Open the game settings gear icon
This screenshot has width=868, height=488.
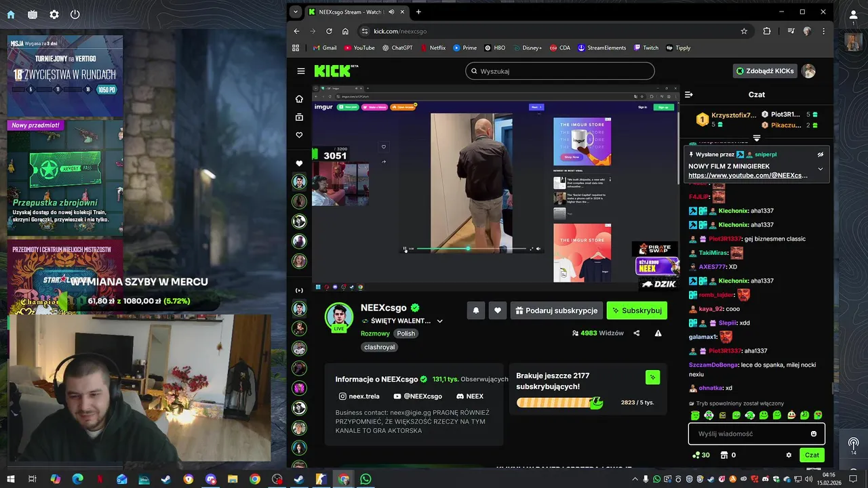[x=54, y=14]
